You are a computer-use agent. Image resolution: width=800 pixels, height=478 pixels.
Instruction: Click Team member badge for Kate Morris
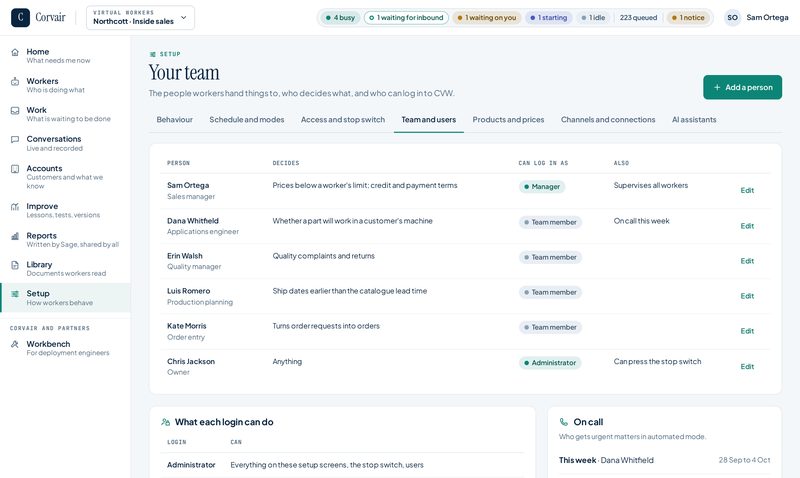tap(550, 328)
